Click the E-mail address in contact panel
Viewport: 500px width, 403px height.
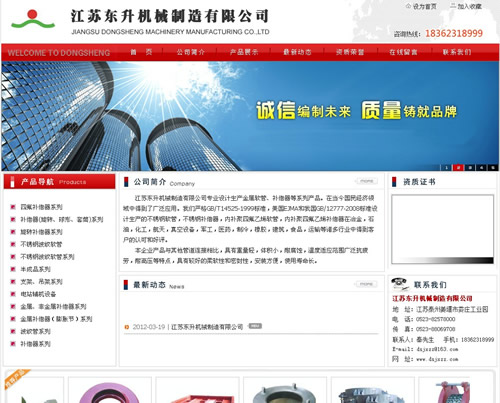(437, 349)
